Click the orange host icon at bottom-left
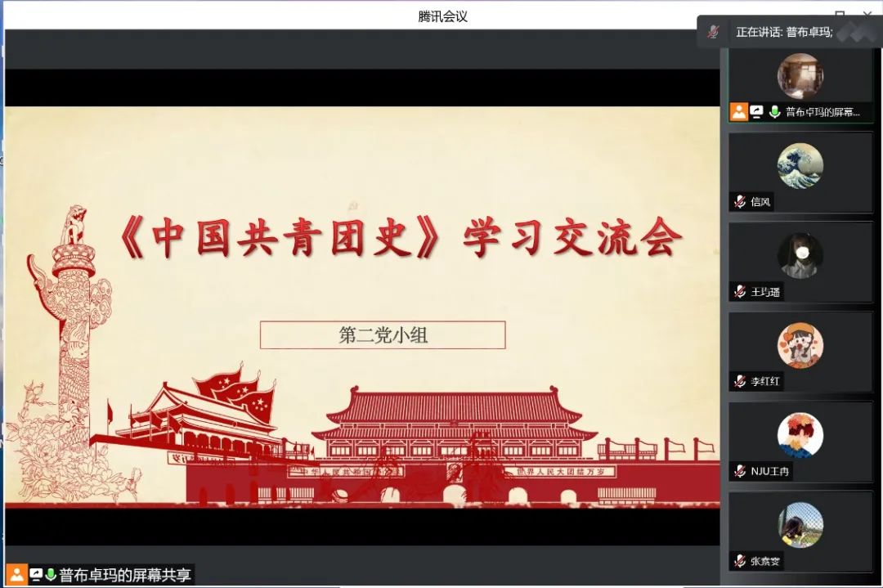883x588 pixels. point(16,575)
